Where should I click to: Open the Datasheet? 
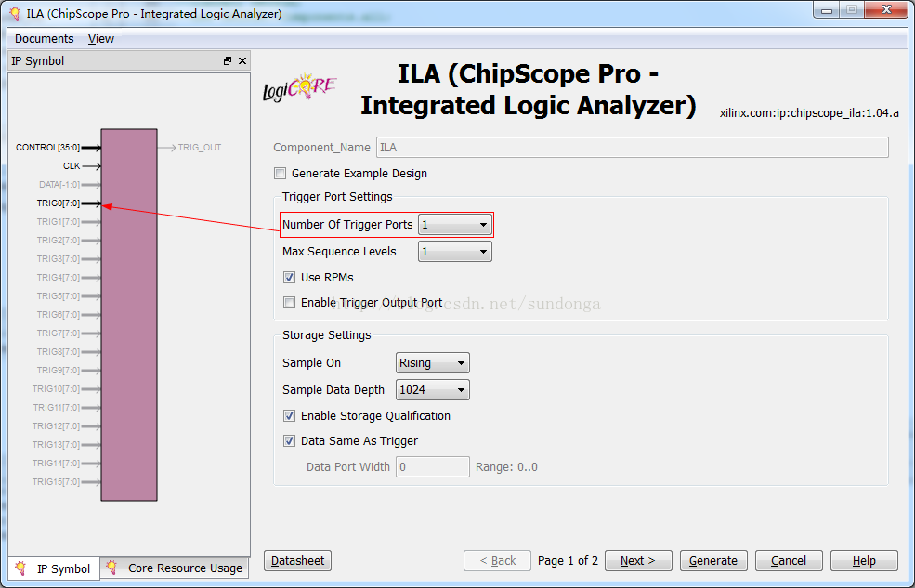[x=297, y=560]
